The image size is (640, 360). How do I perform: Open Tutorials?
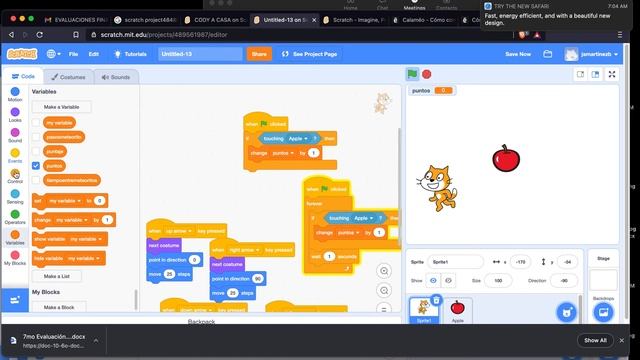[131, 54]
